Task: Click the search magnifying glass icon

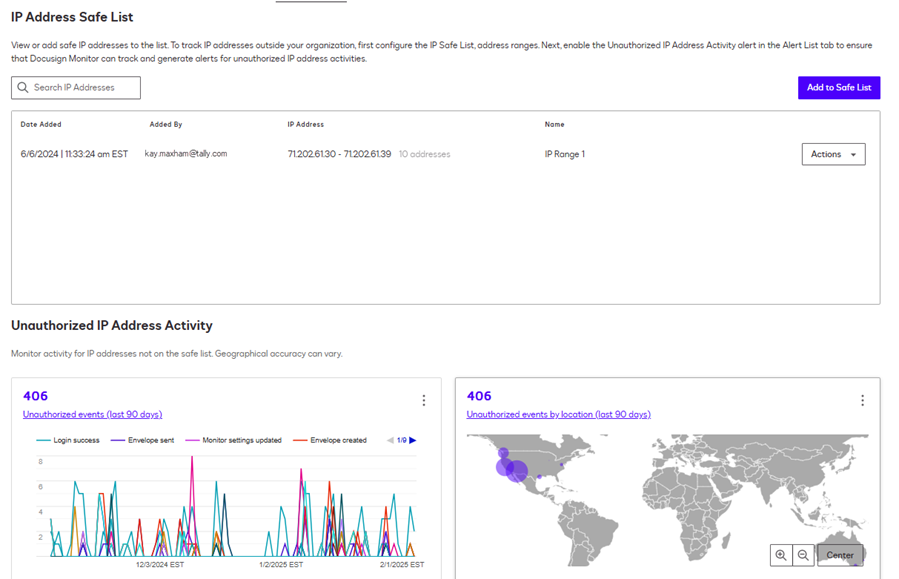Action: point(23,87)
